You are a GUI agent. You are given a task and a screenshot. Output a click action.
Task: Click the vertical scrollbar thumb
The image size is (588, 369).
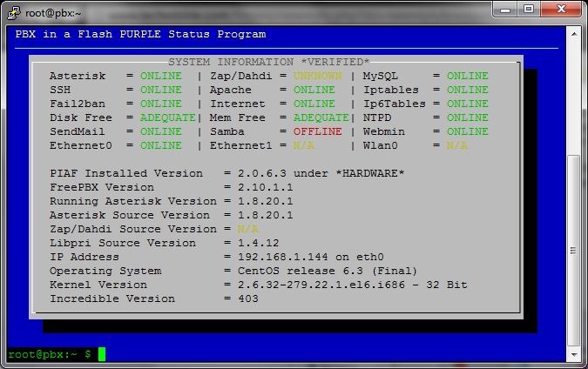click(x=574, y=251)
